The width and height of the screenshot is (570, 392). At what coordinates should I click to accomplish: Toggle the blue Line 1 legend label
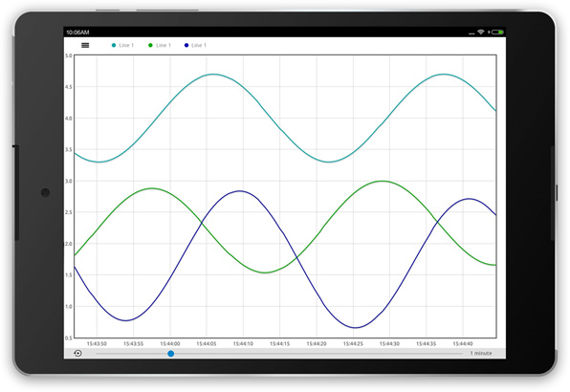(x=199, y=45)
